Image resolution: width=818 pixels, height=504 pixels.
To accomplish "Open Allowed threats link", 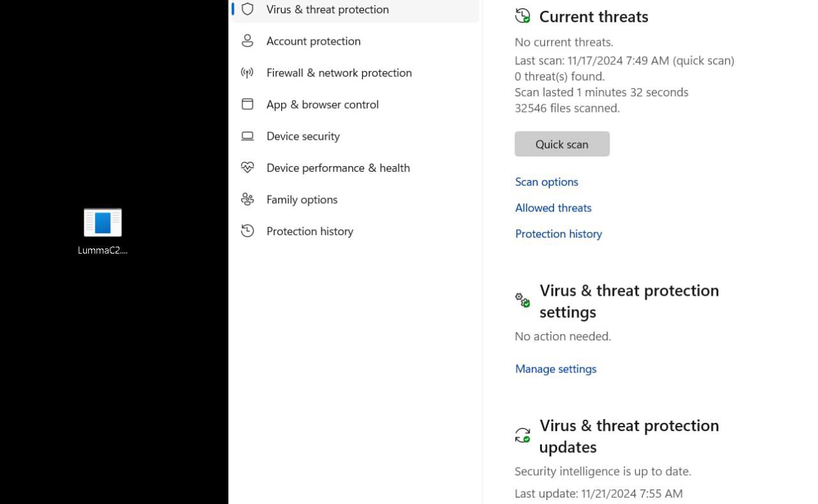I will tap(553, 208).
